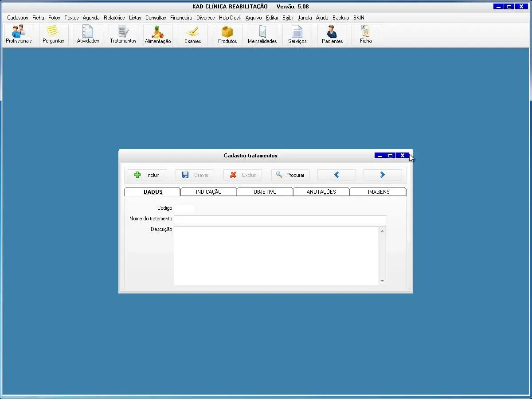Open the Relatórios menu

pos(114,18)
